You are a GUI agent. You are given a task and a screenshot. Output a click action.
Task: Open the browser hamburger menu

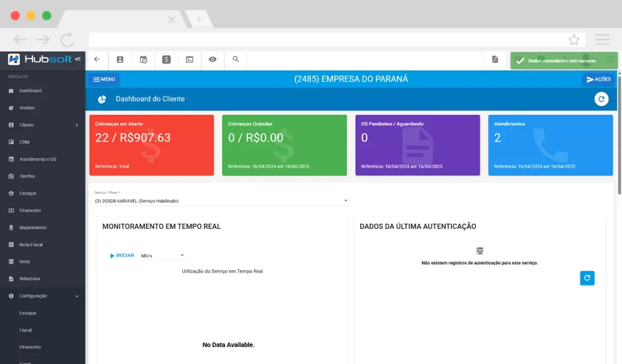[x=603, y=40]
